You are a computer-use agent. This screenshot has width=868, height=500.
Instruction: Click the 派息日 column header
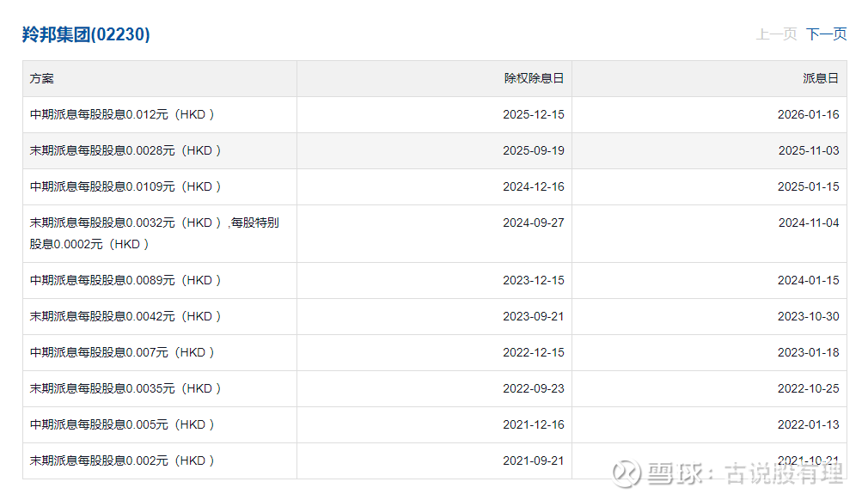click(x=821, y=78)
